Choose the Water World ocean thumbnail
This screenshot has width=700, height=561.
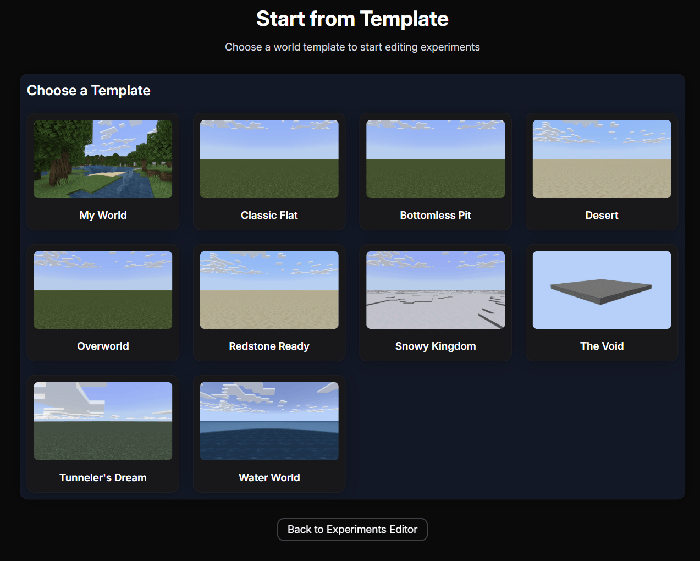pos(269,421)
